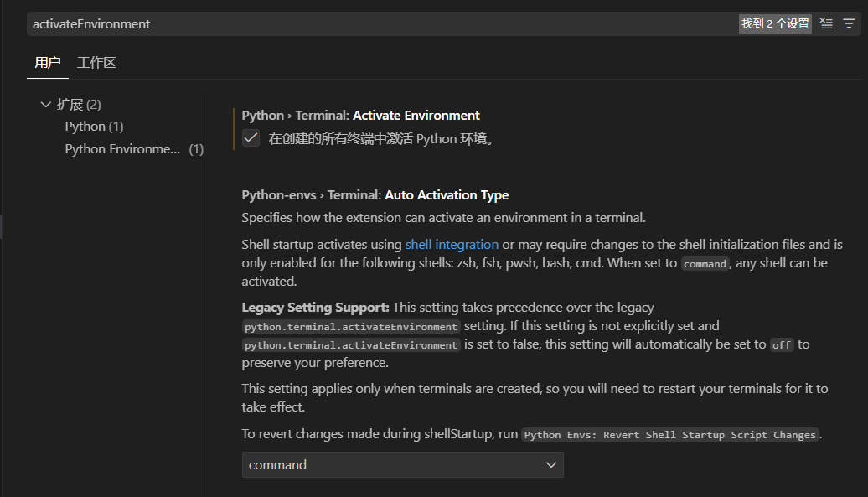Click Python-envs Terminal: Auto Activation Type title
The height and width of the screenshot is (497, 868).
(x=375, y=194)
